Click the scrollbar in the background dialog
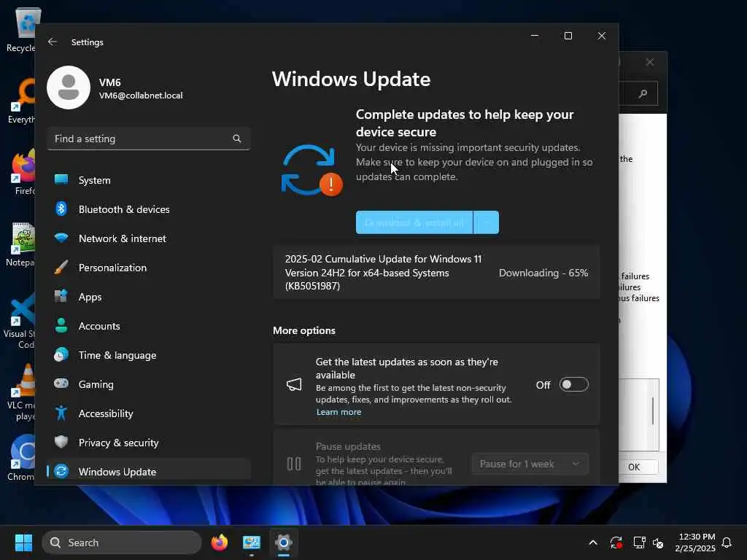The height and width of the screenshot is (560, 747). click(x=653, y=411)
